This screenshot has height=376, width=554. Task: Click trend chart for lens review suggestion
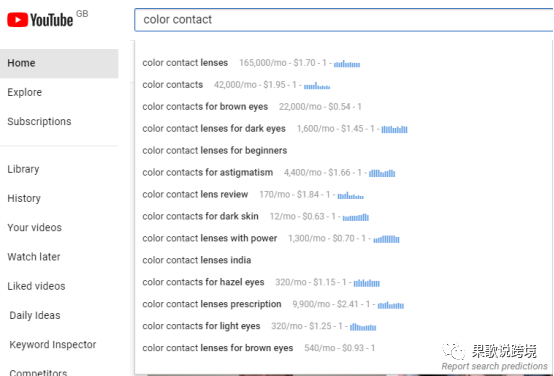(x=350, y=195)
